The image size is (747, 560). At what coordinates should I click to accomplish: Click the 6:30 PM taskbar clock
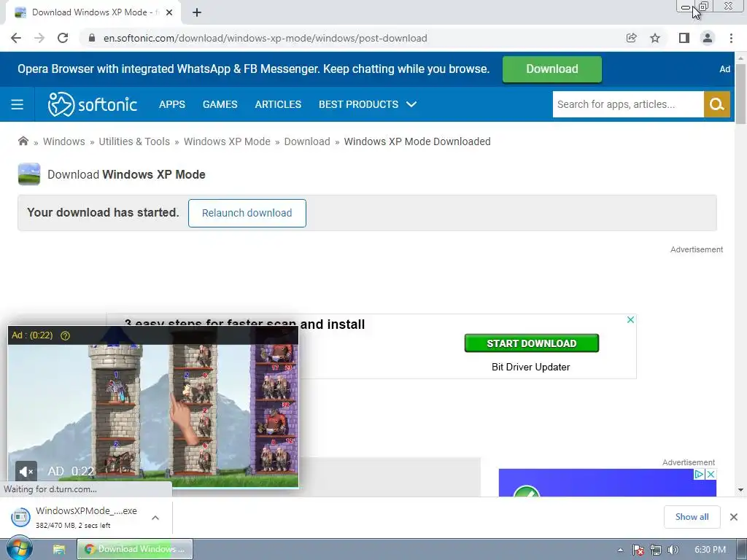click(x=710, y=550)
